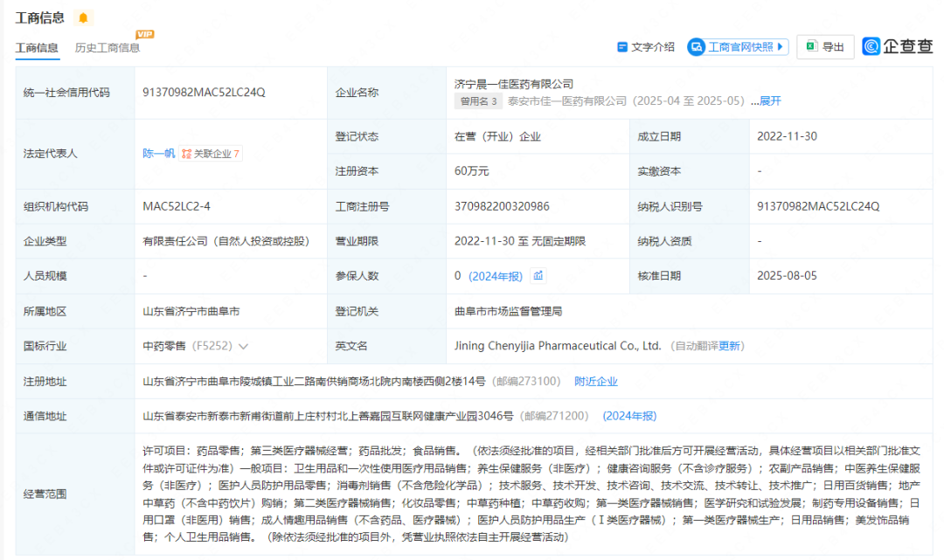Click postal code 邮编271200
944x560 pixels.
click(554, 416)
